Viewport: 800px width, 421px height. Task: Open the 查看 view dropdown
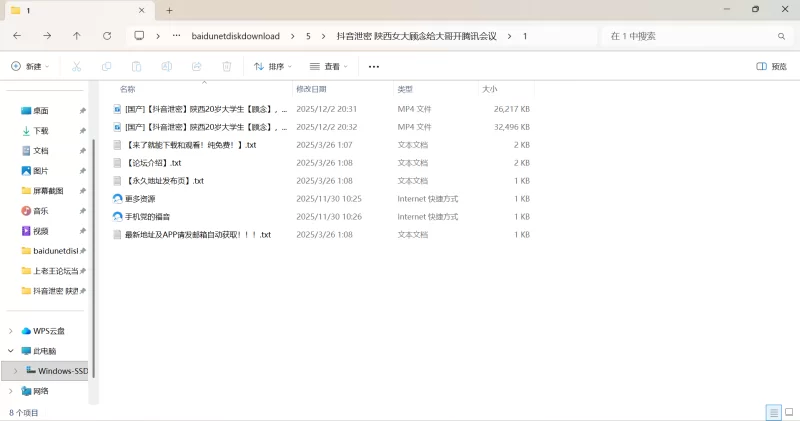(328, 67)
